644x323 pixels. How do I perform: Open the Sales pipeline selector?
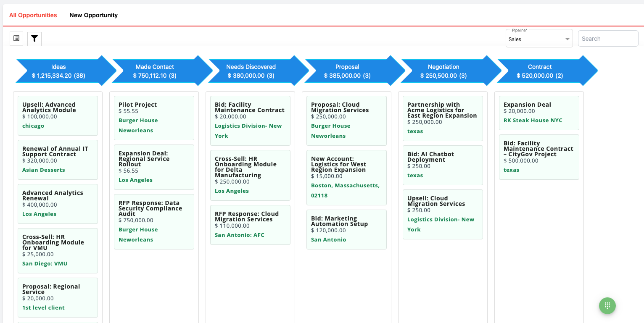point(534,39)
